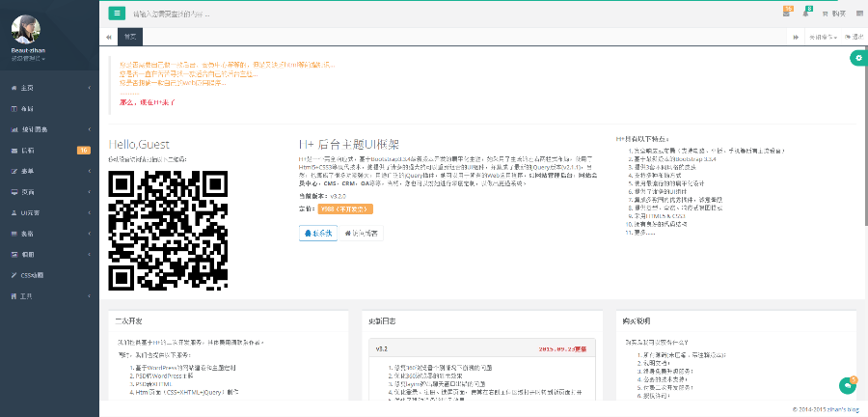Click the 当前版本 v3.2.0 text
Screen dimensions: 868x417
point(322,196)
